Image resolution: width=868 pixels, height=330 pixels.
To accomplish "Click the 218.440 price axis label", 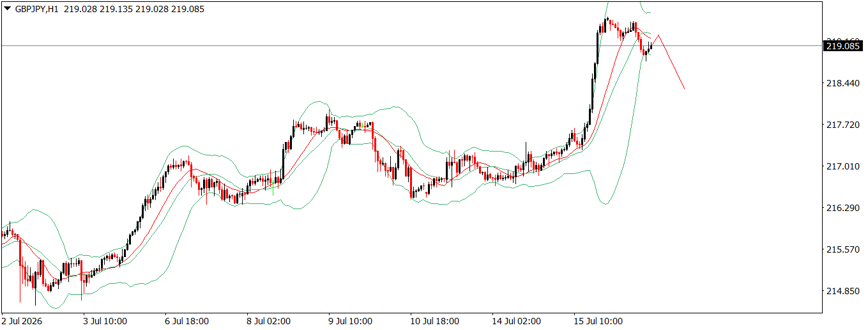I will (x=843, y=84).
